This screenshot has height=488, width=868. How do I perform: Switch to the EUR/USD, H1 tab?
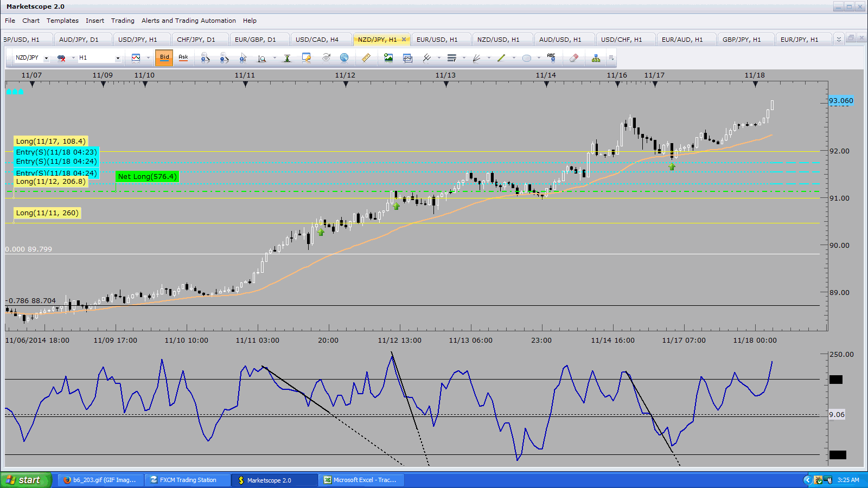click(437, 40)
